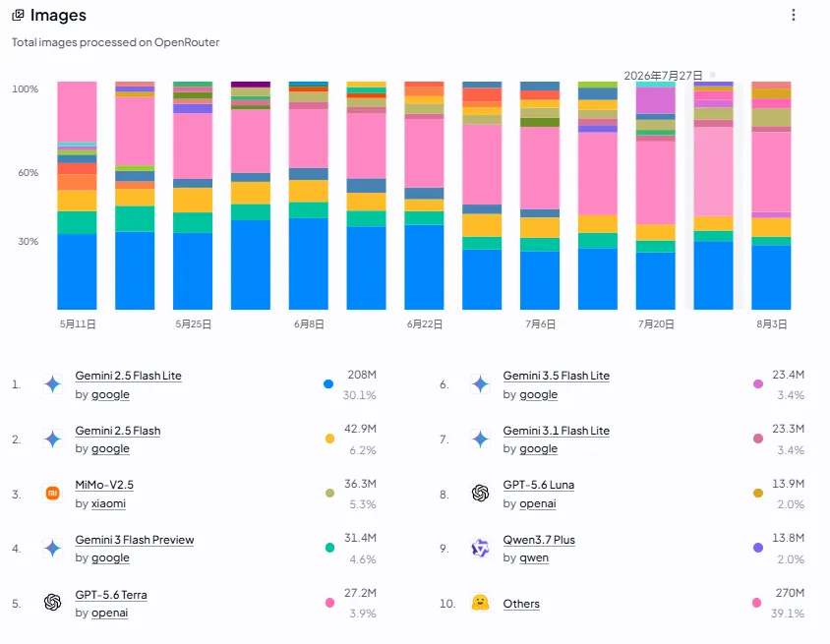Click the Xiaomi MiMo-V2.5 logo icon

click(52, 494)
